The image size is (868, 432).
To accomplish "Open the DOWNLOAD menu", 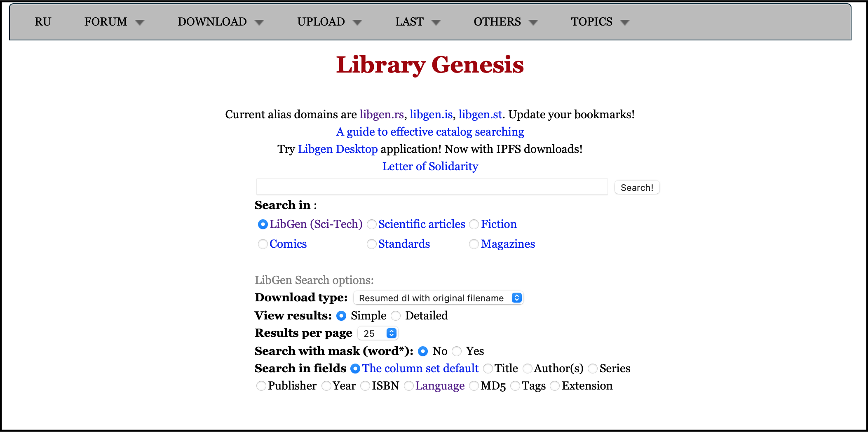I will coord(212,22).
